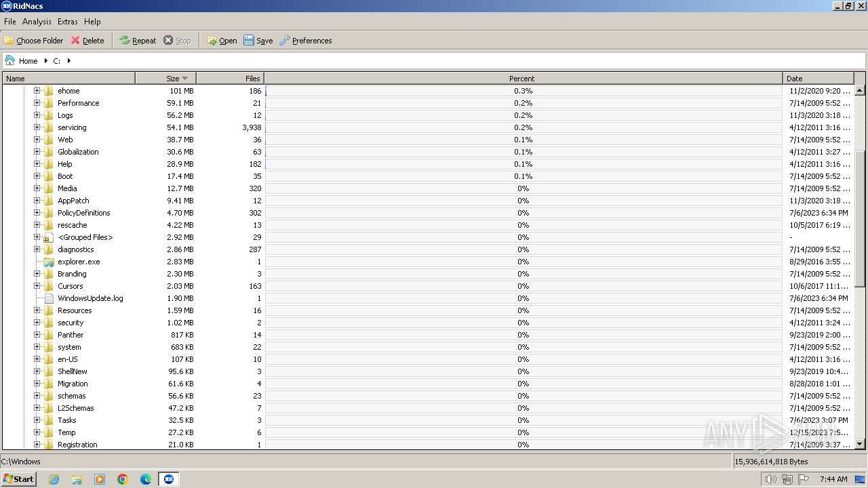Viewport: 868px width, 488px height.
Task: Click the Stop icon in toolbar
Action: coord(169,41)
